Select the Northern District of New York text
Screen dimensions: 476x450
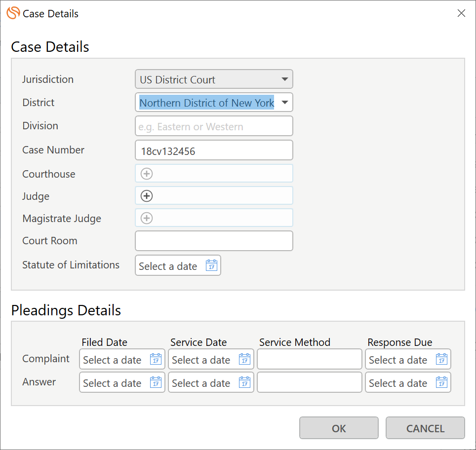click(x=207, y=103)
